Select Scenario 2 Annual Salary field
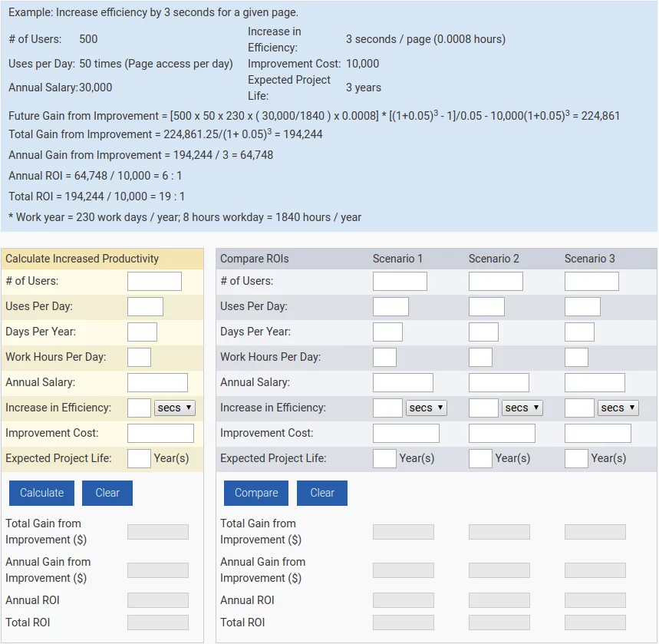The image size is (659, 644). click(x=499, y=383)
